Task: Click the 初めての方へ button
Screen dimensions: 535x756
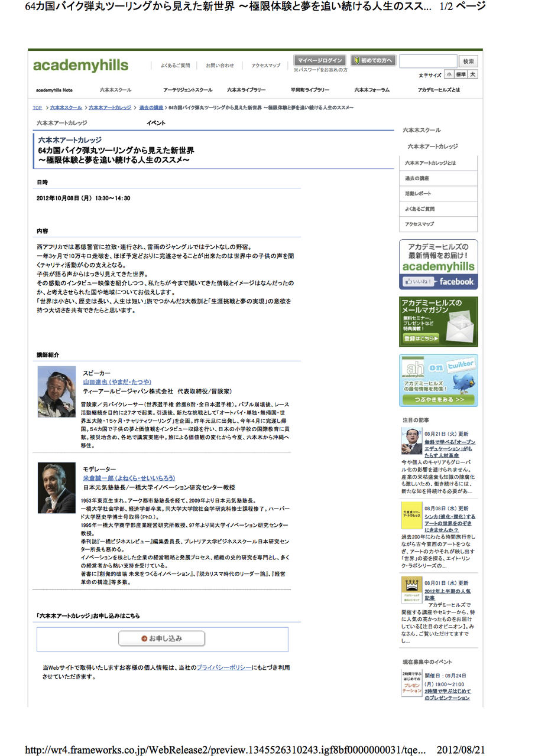Action: pyautogui.click(x=372, y=60)
